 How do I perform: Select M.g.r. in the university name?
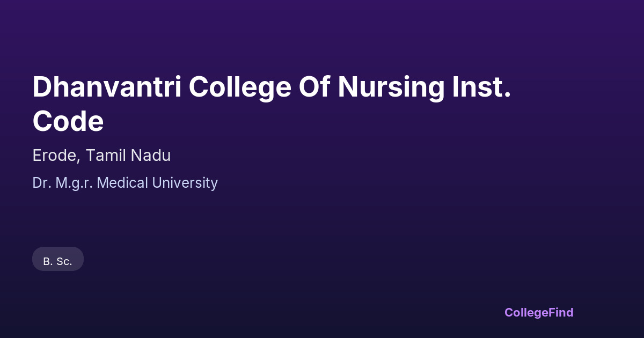74,183
